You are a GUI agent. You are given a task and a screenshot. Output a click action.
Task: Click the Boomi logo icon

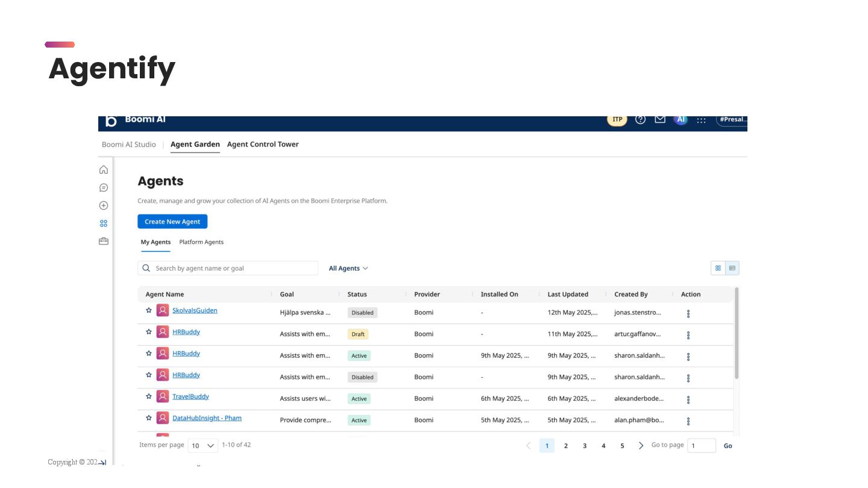pos(111,121)
